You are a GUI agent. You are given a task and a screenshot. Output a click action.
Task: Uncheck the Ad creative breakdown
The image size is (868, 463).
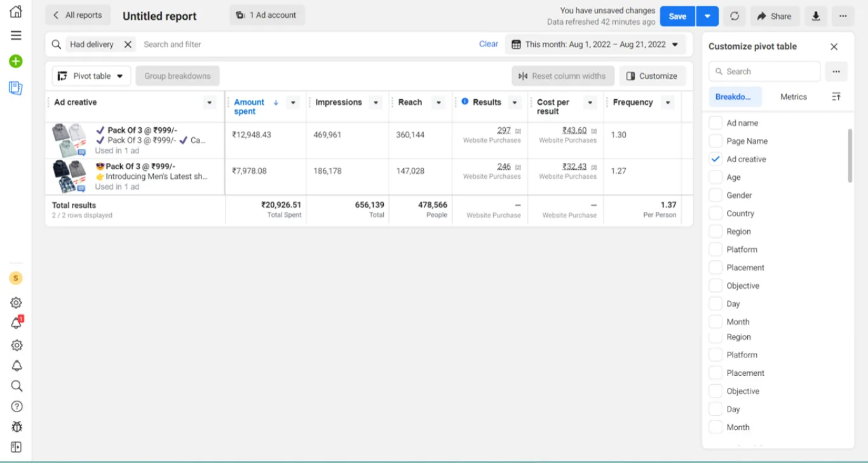pyautogui.click(x=715, y=159)
